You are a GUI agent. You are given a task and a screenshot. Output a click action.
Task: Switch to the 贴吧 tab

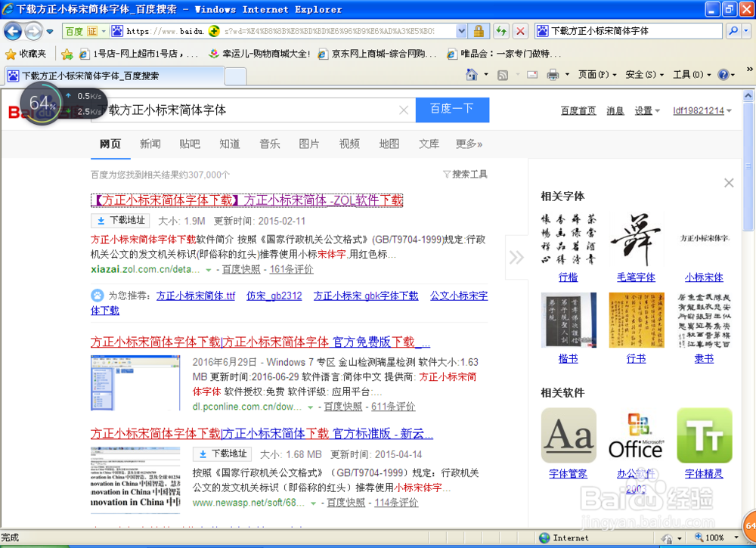(190, 144)
